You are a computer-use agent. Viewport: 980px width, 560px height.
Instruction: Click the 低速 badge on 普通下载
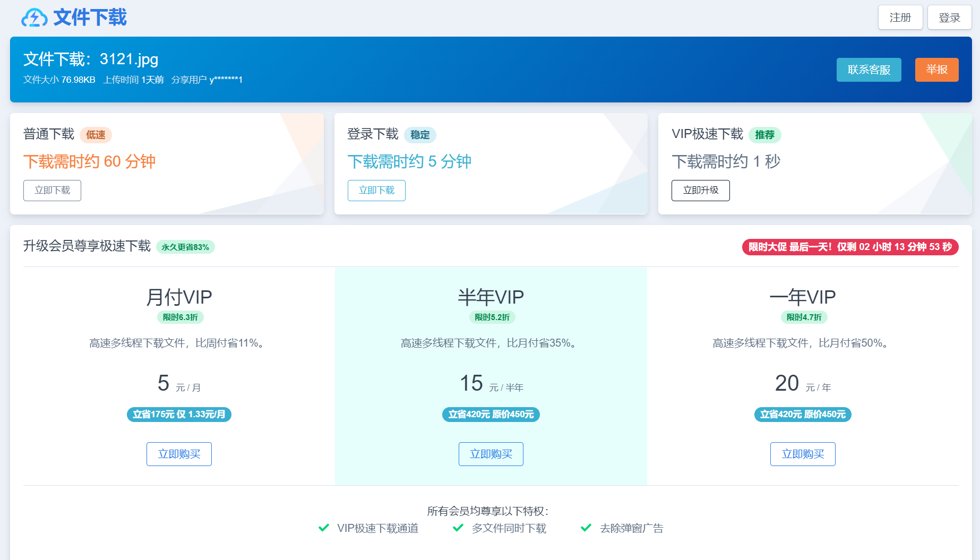coord(96,135)
